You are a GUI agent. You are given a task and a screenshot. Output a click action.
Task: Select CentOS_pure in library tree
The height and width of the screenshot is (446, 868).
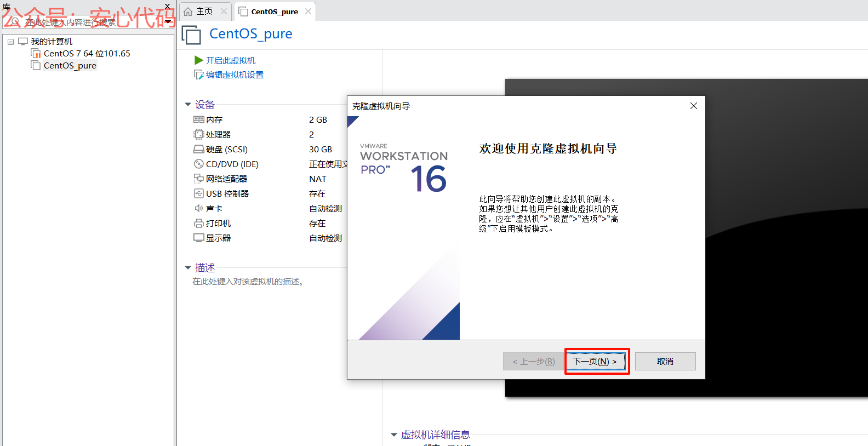(x=70, y=65)
